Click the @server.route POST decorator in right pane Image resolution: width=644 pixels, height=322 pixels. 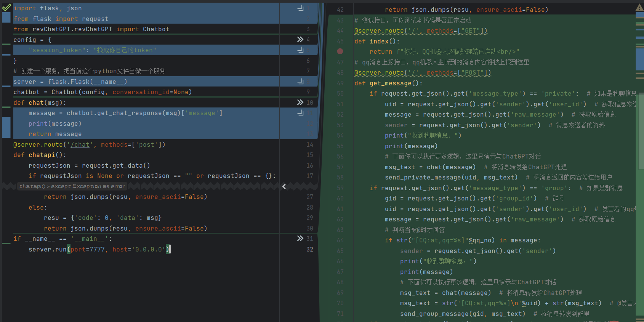423,73
